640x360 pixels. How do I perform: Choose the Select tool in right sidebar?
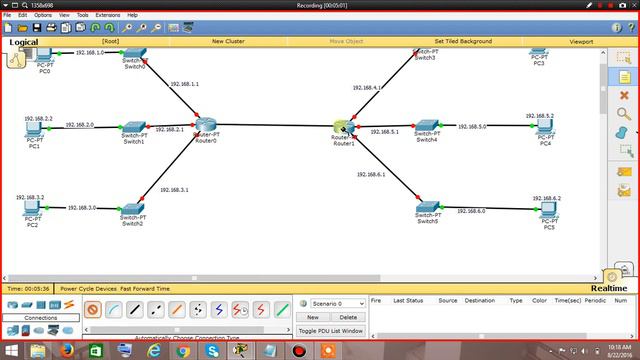pos(623,58)
